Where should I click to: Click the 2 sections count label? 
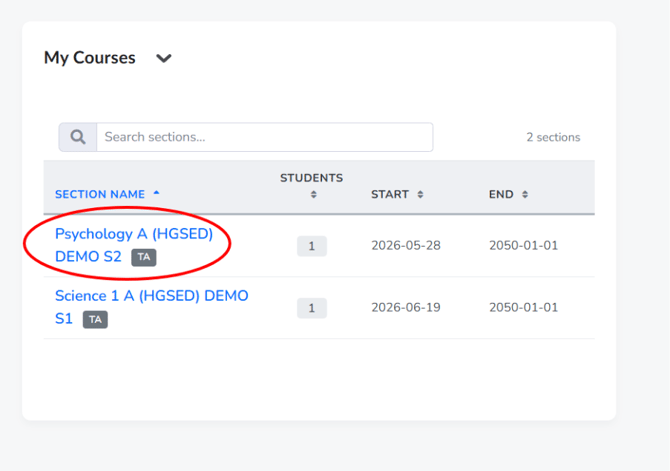(553, 137)
